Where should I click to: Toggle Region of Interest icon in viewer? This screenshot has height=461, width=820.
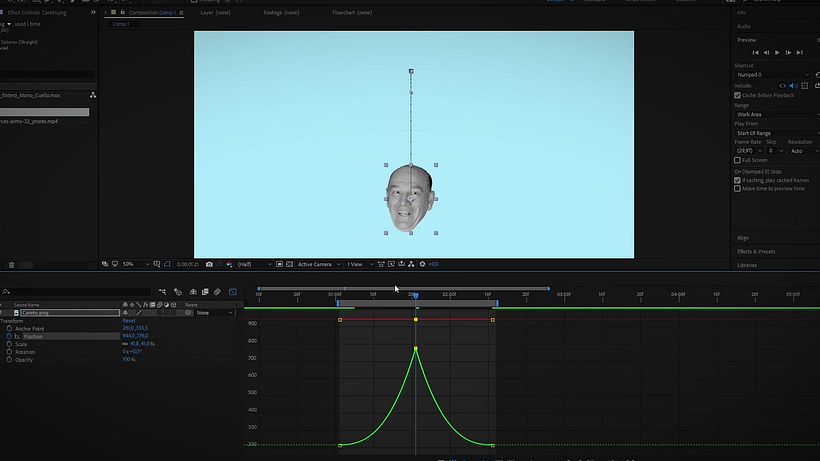279,264
